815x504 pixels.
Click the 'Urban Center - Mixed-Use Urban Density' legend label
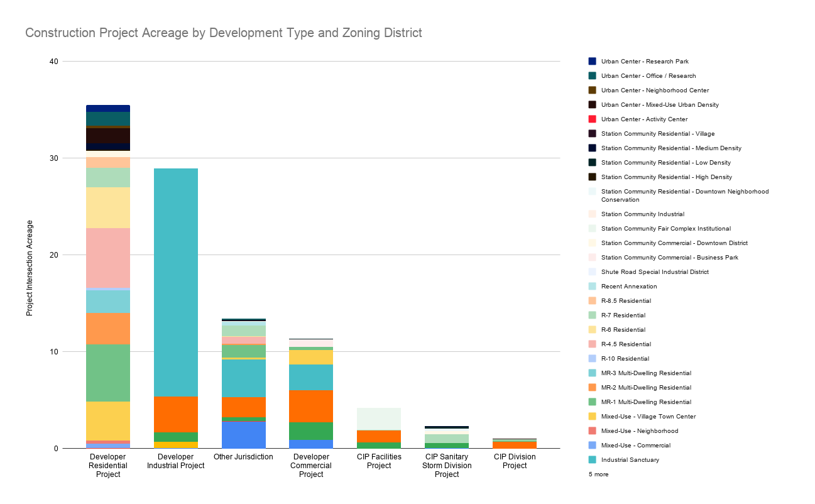660,105
